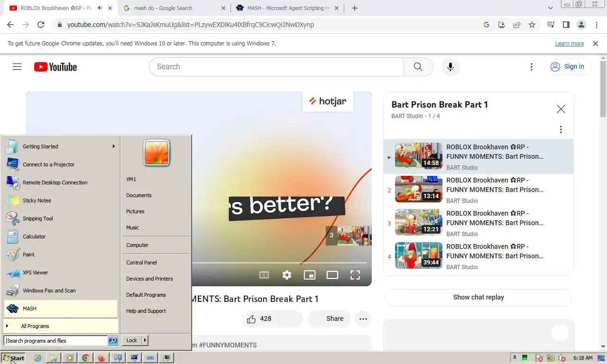Screen dimensions: 607x364
Task: Open network status tray icon
Action: click(551, 358)
